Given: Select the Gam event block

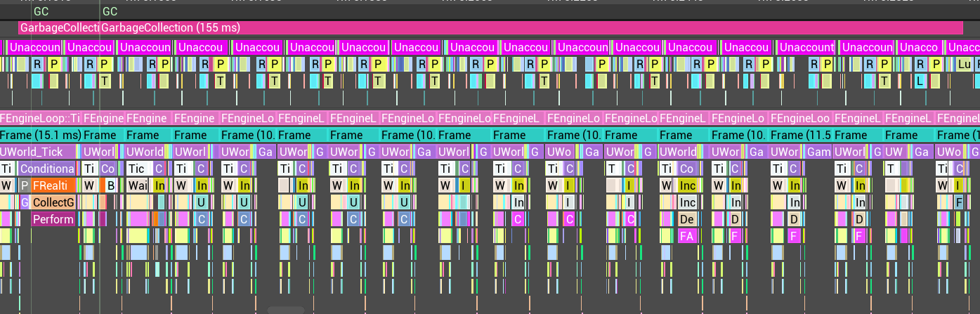Looking at the screenshot, I should (818, 152).
